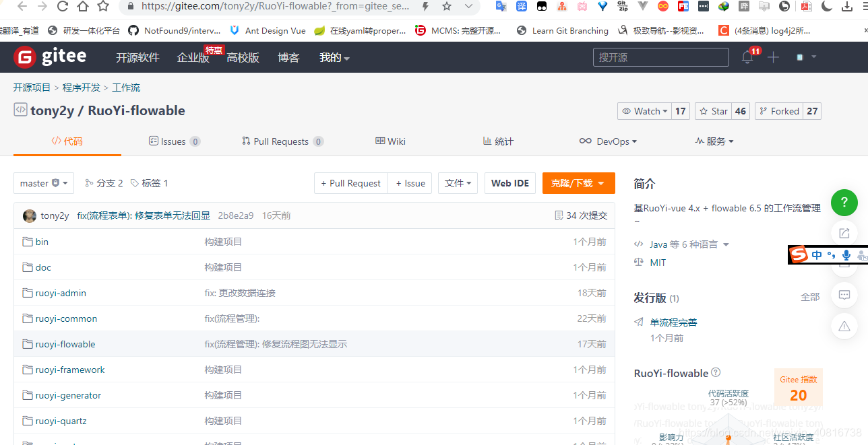This screenshot has height=445, width=868.
Task: Open the PDF extension icon
Action: [x=806, y=7]
